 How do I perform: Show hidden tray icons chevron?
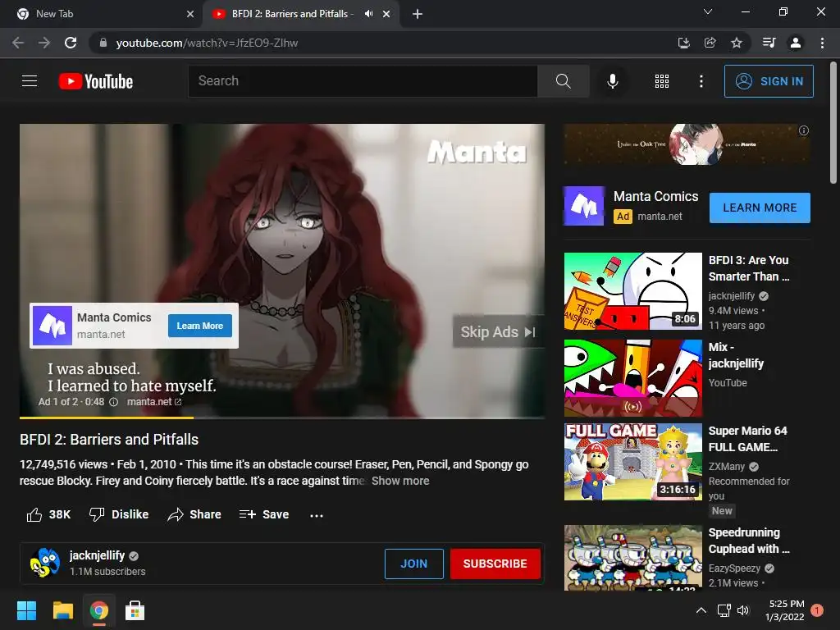[x=701, y=610]
